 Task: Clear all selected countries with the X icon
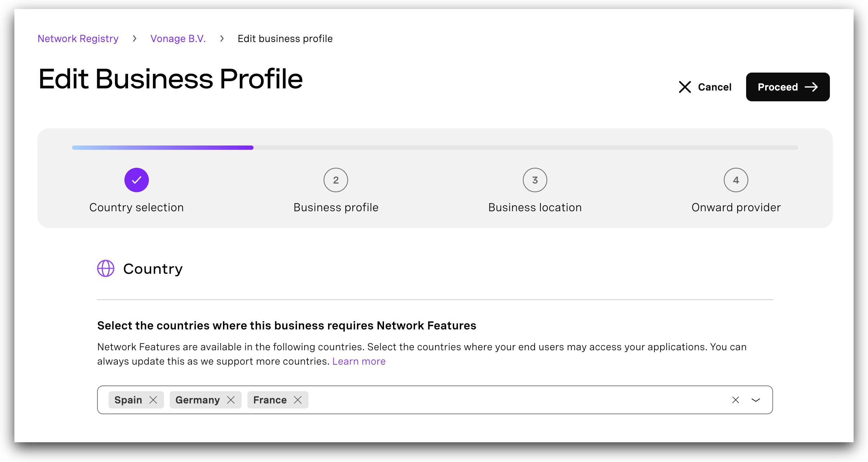pos(735,399)
